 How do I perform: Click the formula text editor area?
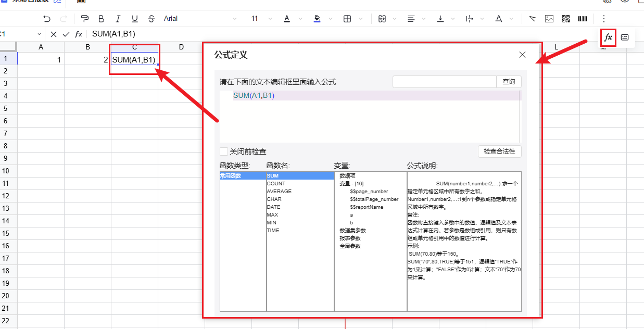point(370,116)
